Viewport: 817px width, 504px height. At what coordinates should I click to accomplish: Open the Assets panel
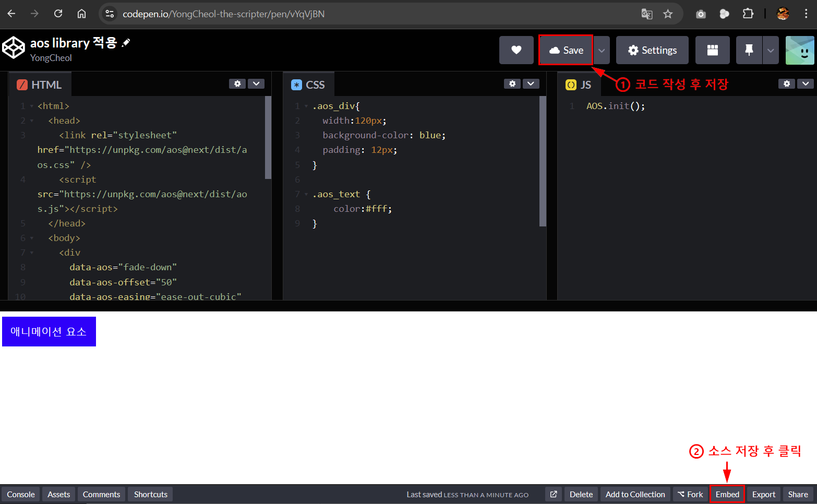(58, 494)
